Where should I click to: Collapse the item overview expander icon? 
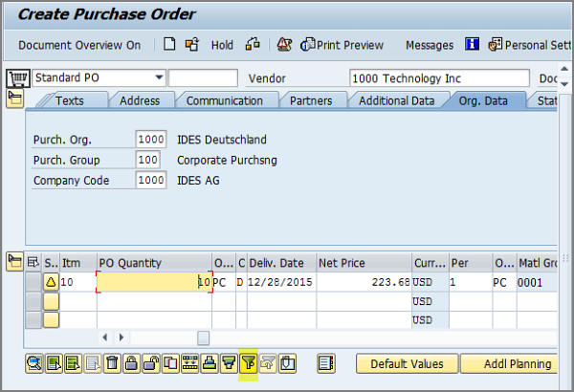point(14,262)
